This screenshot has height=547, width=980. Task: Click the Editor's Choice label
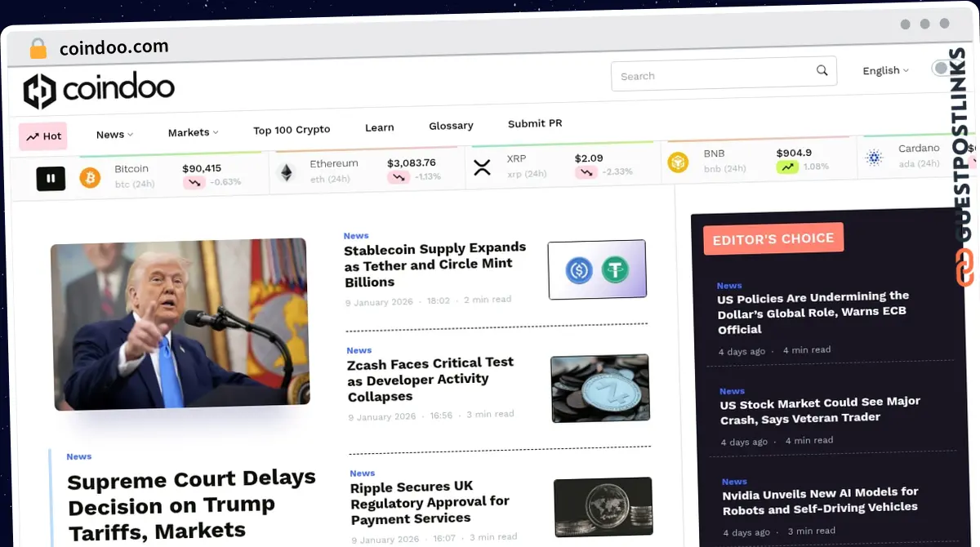773,239
